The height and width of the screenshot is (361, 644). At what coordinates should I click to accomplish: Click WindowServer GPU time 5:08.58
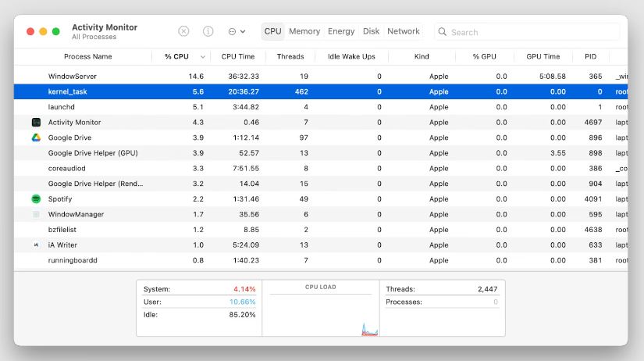point(553,76)
